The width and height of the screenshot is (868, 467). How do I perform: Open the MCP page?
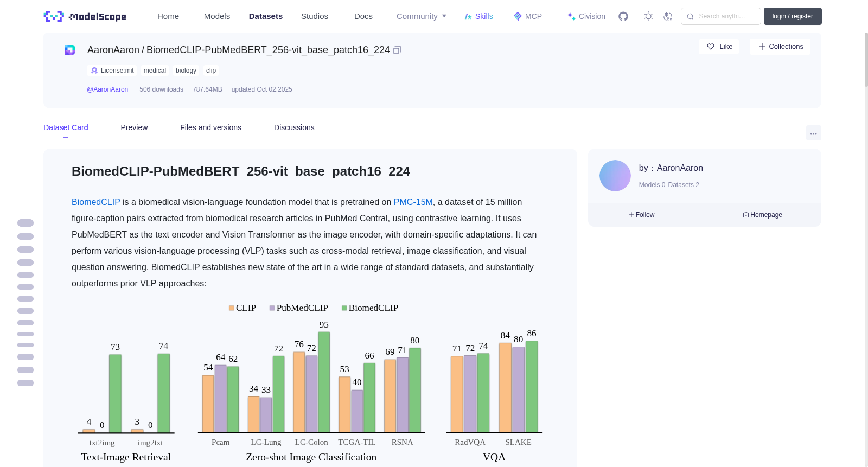tap(527, 16)
